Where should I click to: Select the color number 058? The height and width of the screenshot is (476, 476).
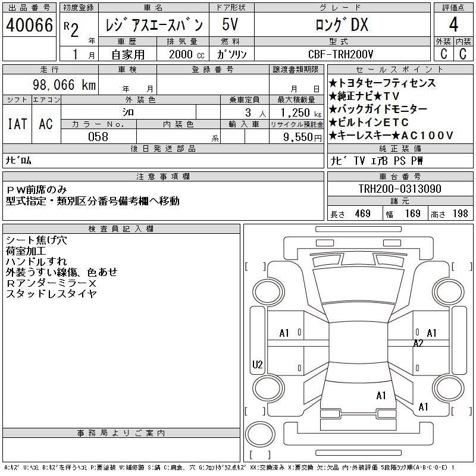(x=98, y=137)
